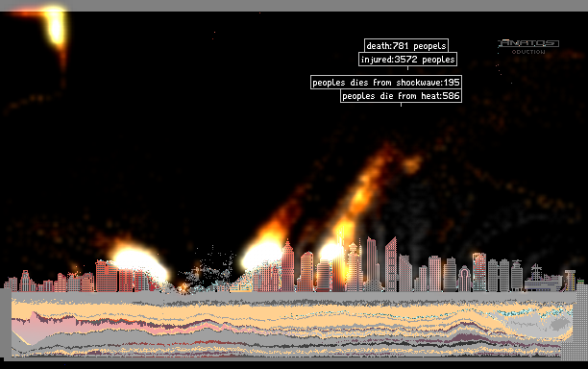Viewport: 588px width, 369px height.
Task: Click the small fireball between the towers
Action: click(331, 251)
